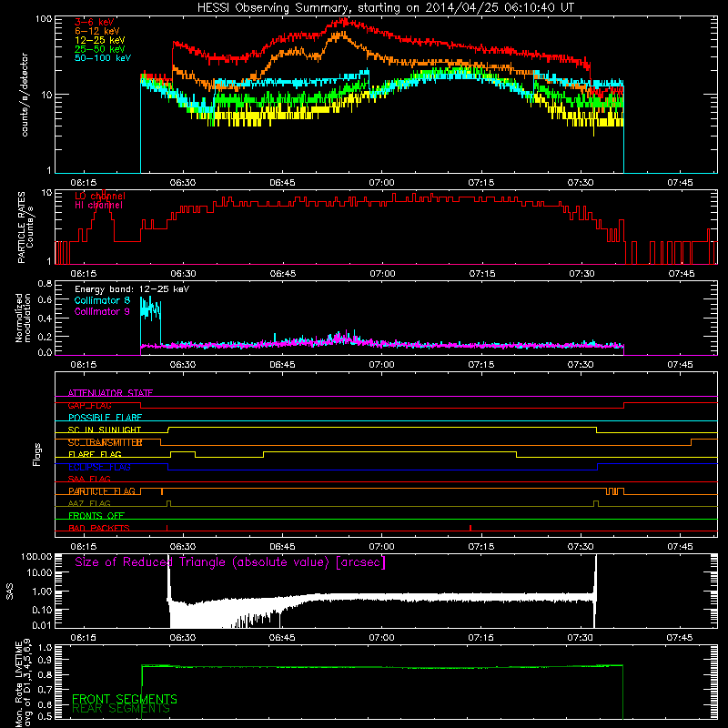728x728 pixels.
Task: Click the HESSI Observing Summary title
Action: [385, 8]
